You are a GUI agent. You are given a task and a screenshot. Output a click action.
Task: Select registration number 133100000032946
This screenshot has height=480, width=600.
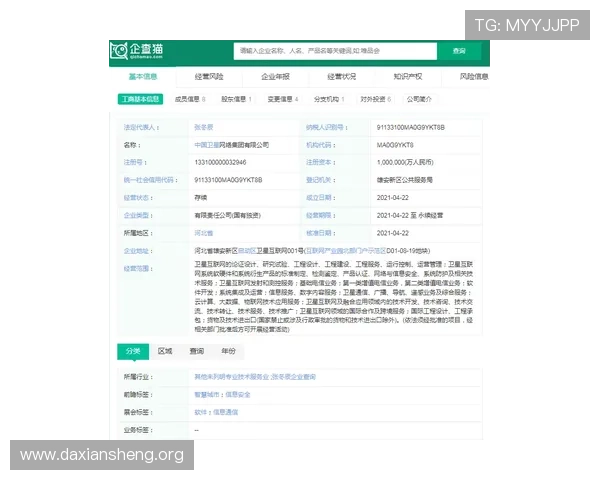click(x=220, y=162)
